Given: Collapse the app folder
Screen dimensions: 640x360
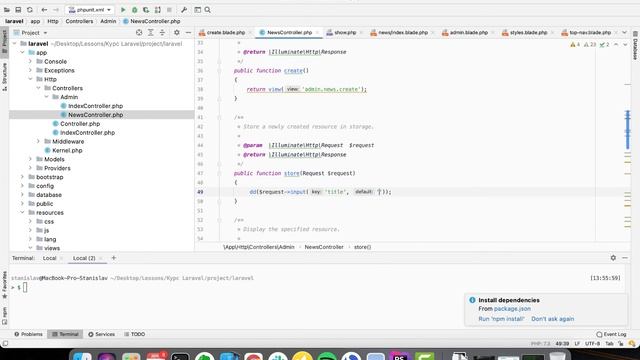Looking at the screenshot, I should click(22, 53).
